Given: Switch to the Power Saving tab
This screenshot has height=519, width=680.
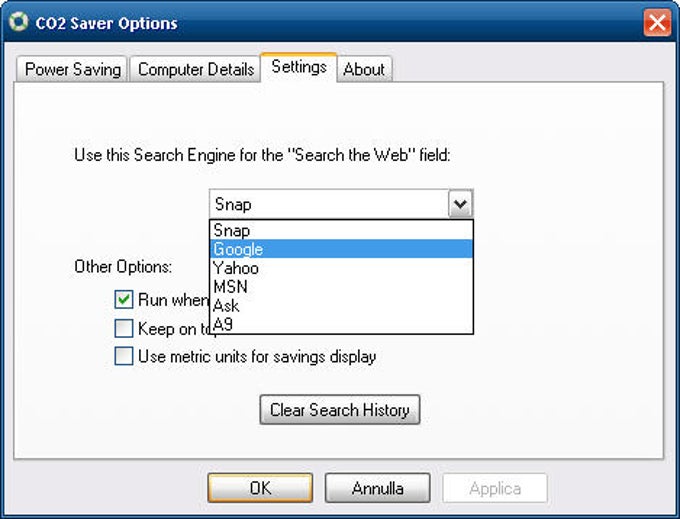Looking at the screenshot, I should [72, 69].
